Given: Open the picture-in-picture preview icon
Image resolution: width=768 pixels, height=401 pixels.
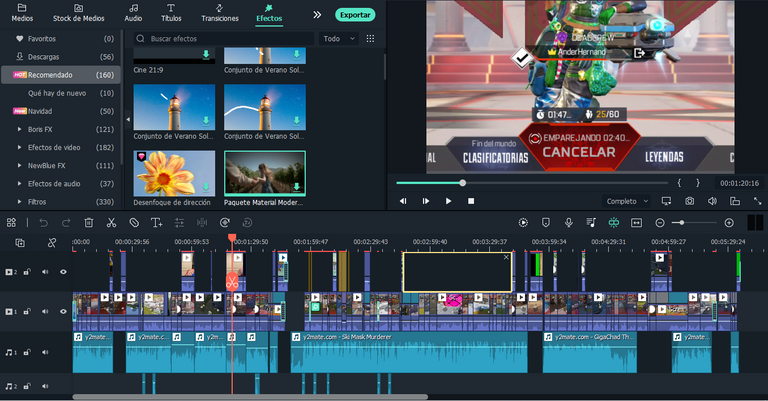Looking at the screenshot, I should [x=735, y=201].
